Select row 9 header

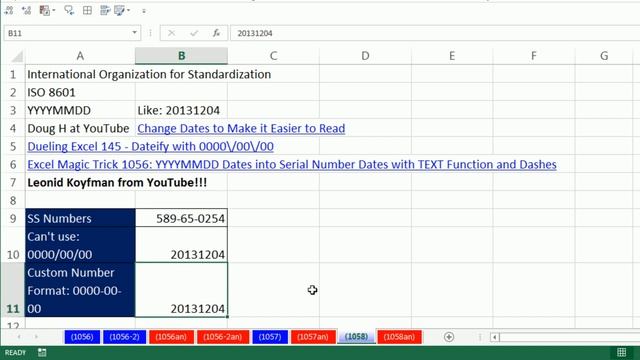point(13,218)
